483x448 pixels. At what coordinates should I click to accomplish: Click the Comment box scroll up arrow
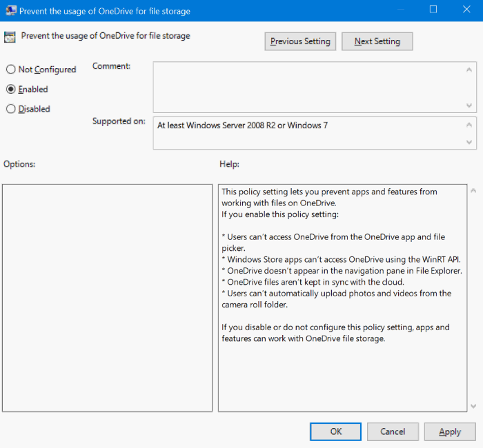[469, 70]
